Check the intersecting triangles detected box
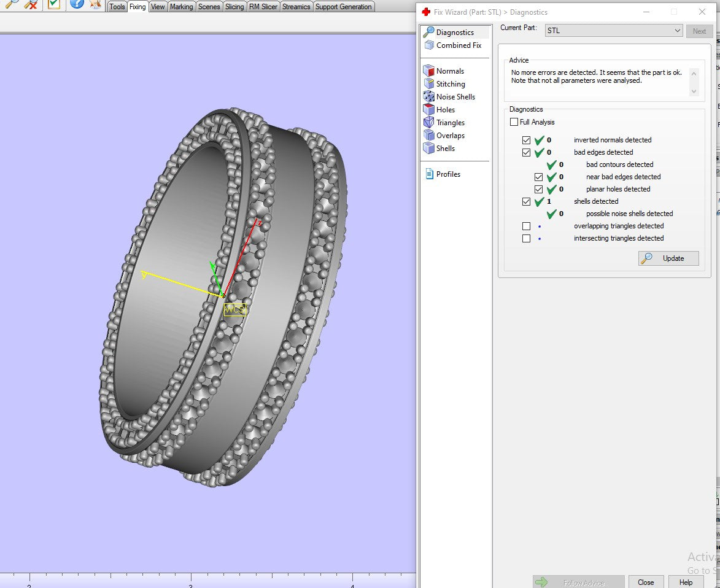Image resolution: width=720 pixels, height=588 pixels. point(526,238)
